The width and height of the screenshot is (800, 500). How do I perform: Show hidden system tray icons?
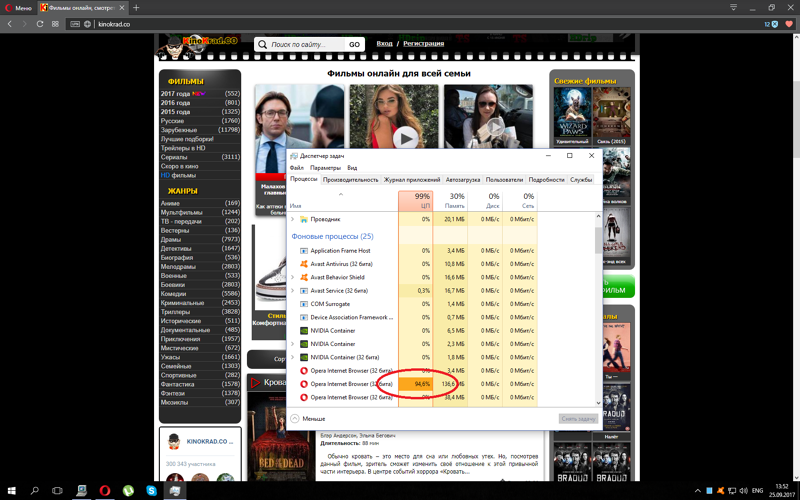[x=697, y=491]
